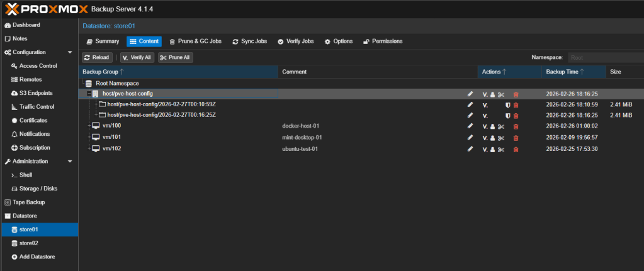The width and height of the screenshot is (644, 271).
Task: Click the trash icon for host/pve-host-config group
Action: pyautogui.click(x=516, y=94)
